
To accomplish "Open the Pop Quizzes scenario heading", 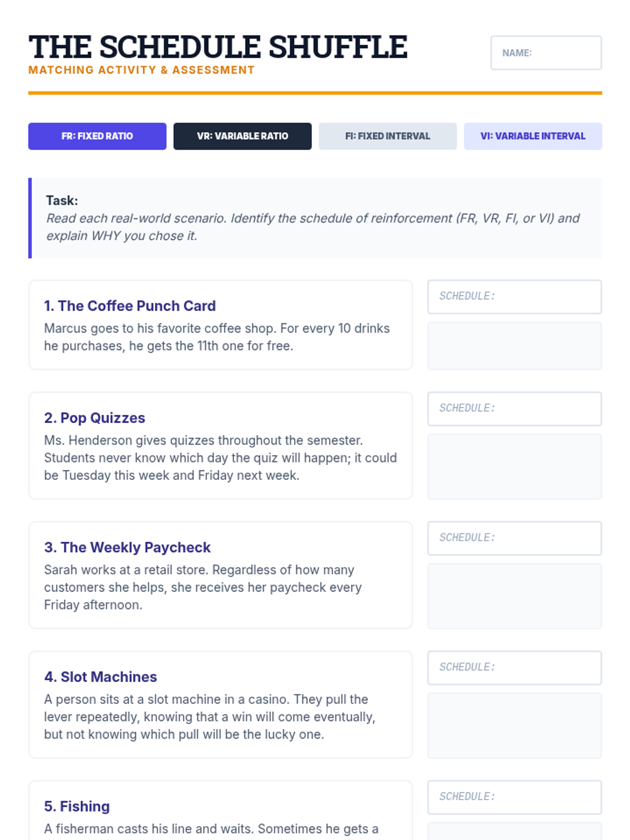I will (94, 418).
